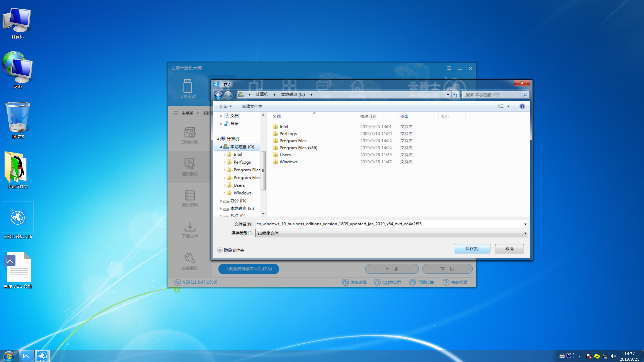Select the Intel folder in file list

(x=284, y=126)
